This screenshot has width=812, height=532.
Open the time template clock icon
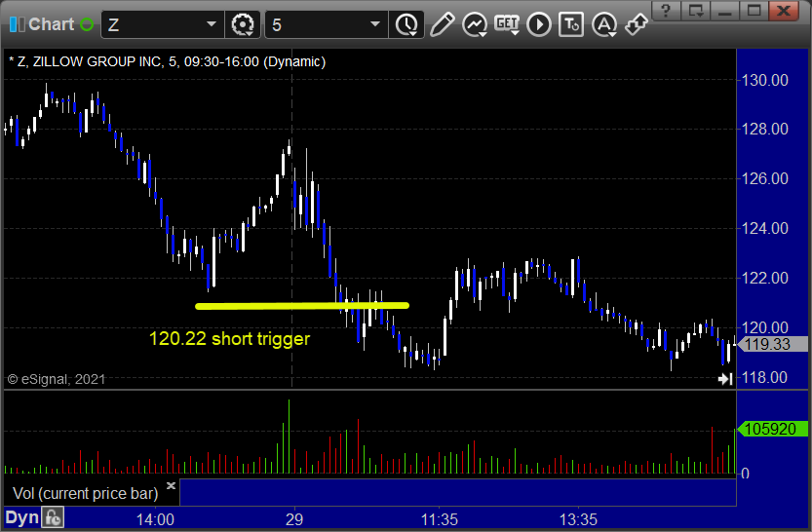(x=406, y=24)
